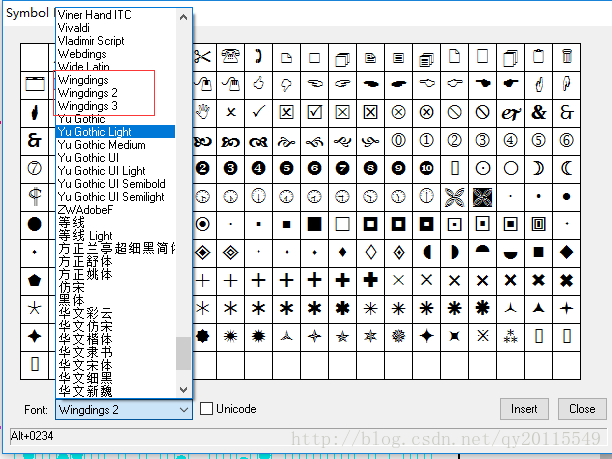Image resolution: width=612 pixels, height=459 pixels.
Task: Choose the black pentagon symbol
Action: [35, 280]
